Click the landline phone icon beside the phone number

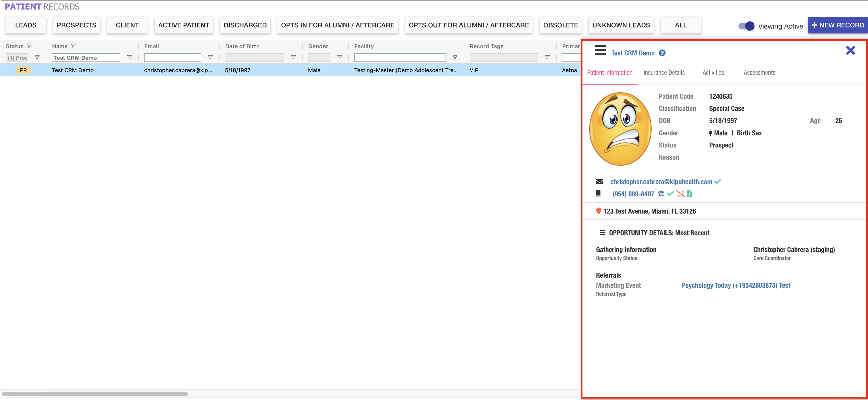(661, 194)
